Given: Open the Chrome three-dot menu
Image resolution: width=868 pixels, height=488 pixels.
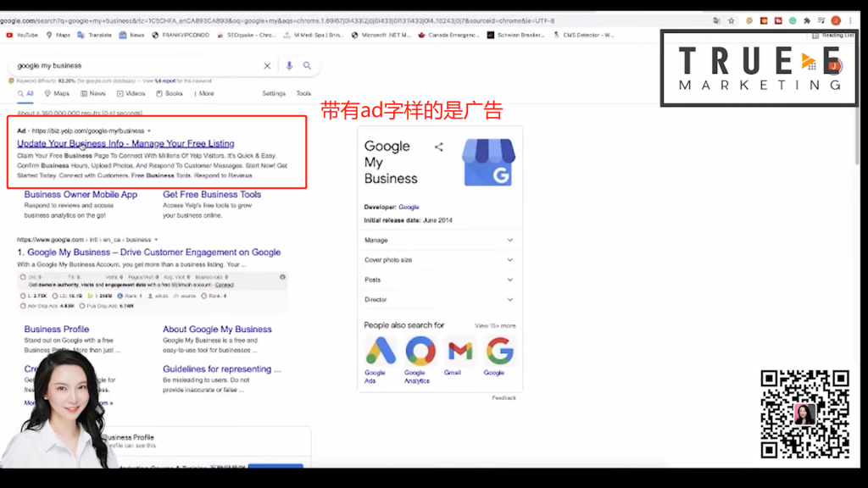Looking at the screenshot, I should pos(850,20).
